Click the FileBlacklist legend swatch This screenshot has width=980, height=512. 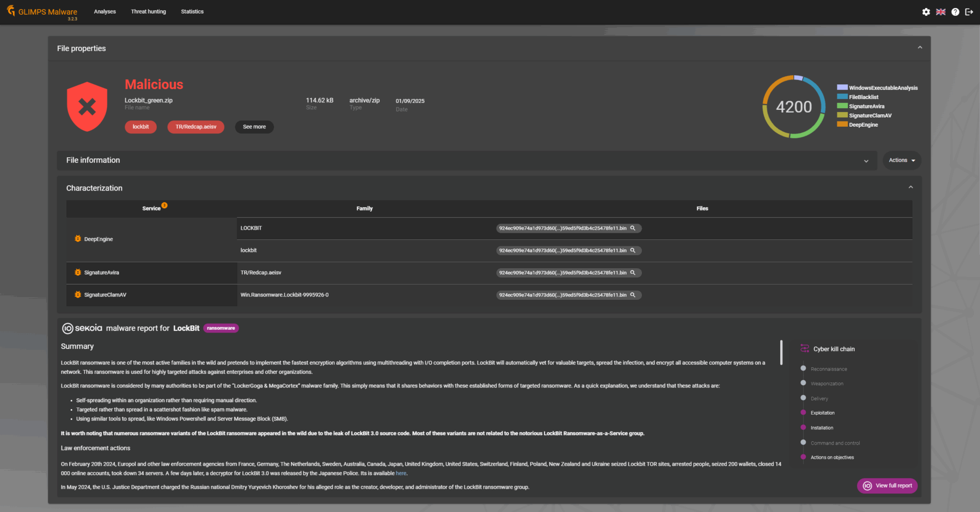[842, 96]
